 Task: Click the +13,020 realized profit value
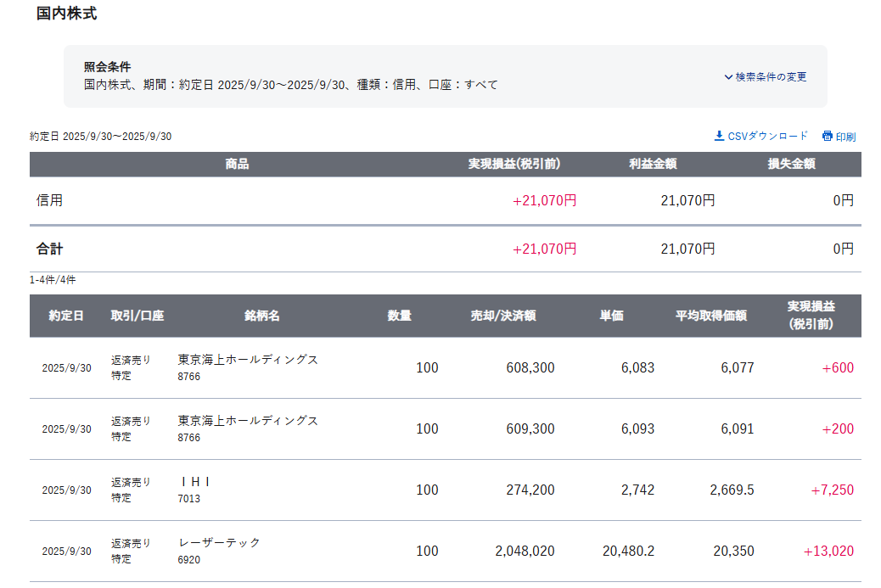point(828,552)
